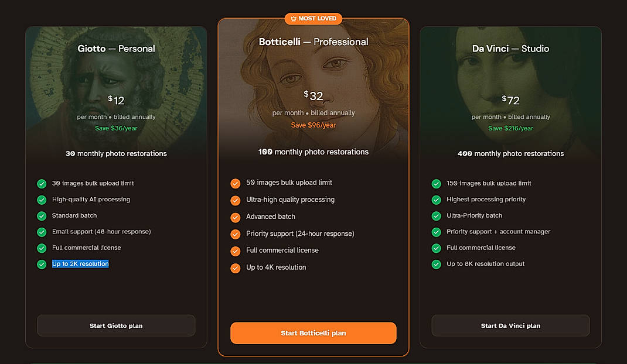This screenshot has width=627, height=364.
Task: Click the Start Giotto plan button
Action: 116,325
